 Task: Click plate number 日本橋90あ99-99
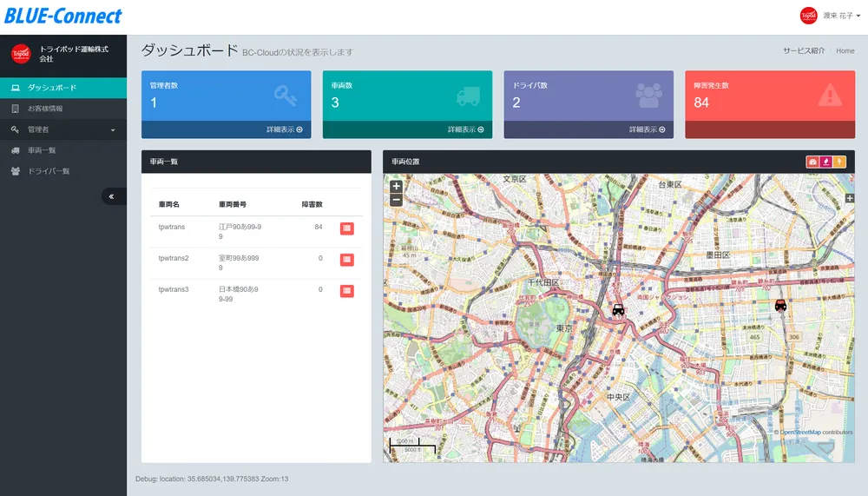click(x=238, y=294)
